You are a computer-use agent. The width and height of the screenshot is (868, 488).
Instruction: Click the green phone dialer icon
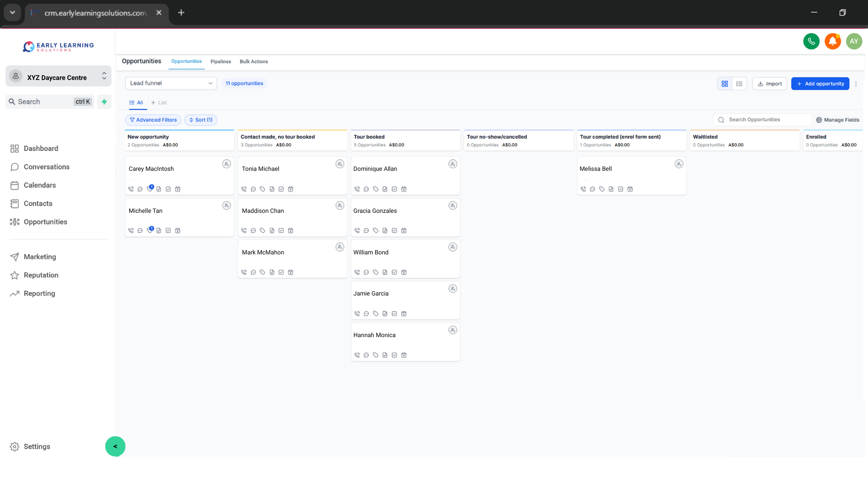(811, 41)
